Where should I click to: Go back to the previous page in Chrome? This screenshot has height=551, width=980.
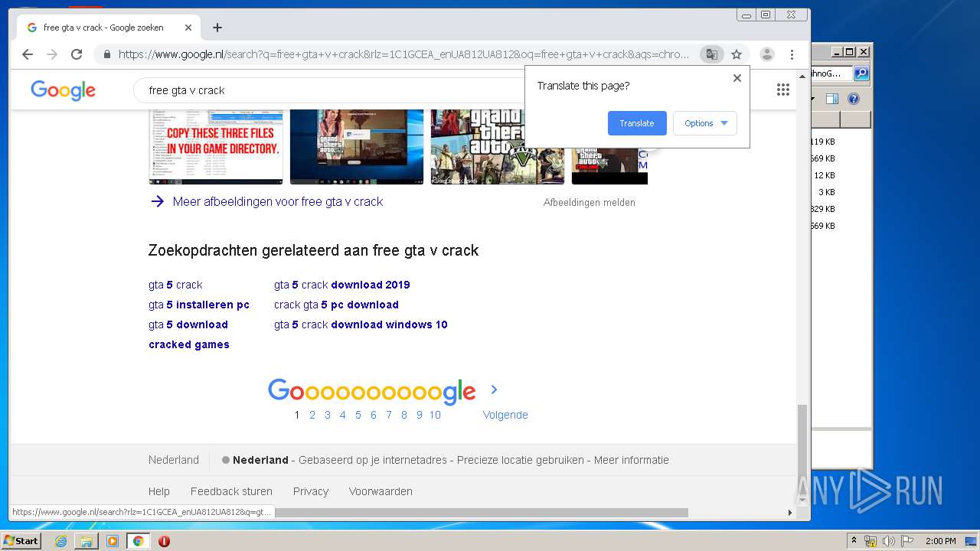coord(28,54)
